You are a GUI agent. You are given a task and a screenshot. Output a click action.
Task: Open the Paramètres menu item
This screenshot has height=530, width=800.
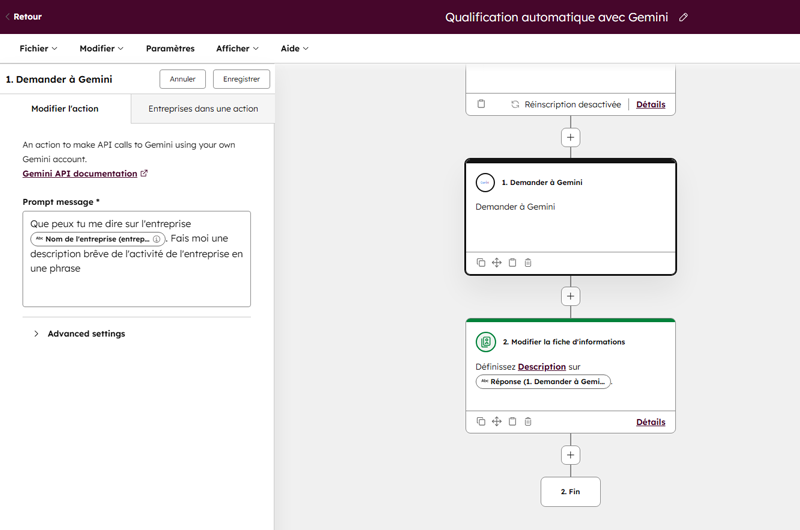(x=170, y=48)
